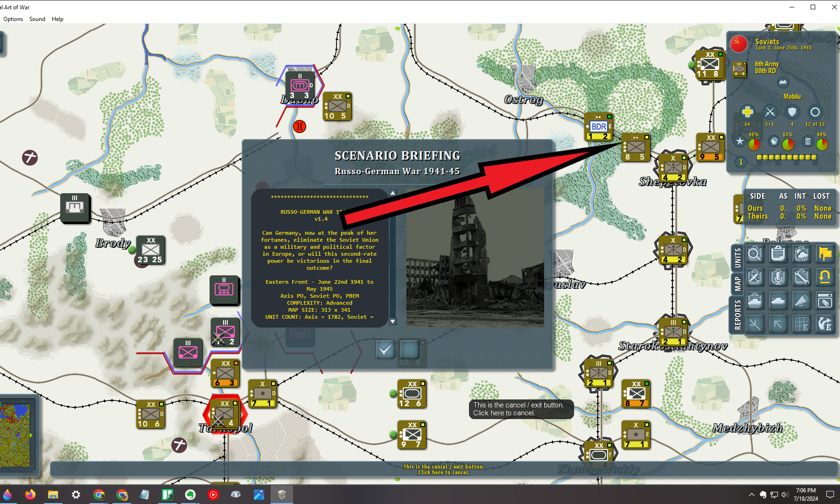Select the 9-7 division counter
The height and width of the screenshot is (504, 840).
[x=412, y=435]
